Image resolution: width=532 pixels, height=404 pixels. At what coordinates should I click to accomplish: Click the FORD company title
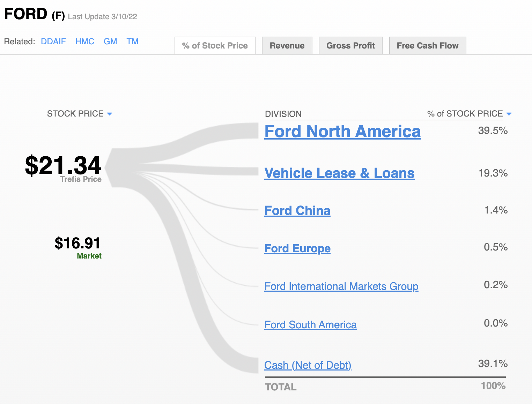tap(25, 14)
